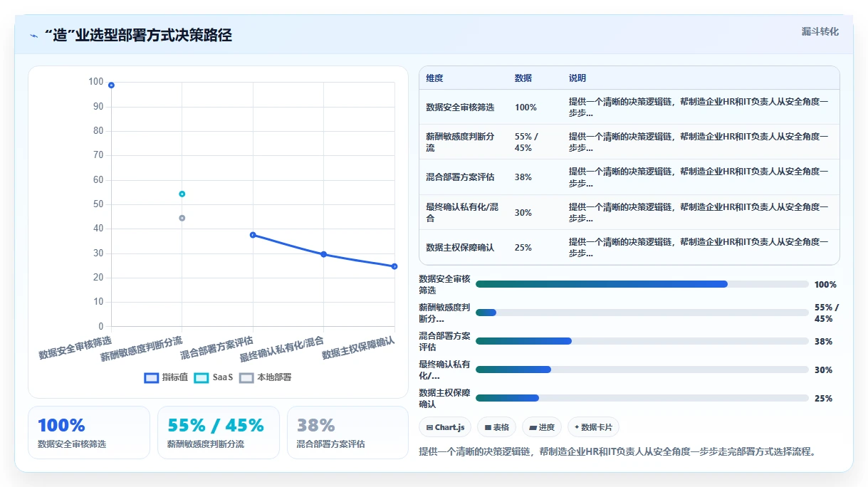Click the 混合部署方案评估 line point
Image resolution: width=868 pixels, height=487 pixels.
click(253, 235)
